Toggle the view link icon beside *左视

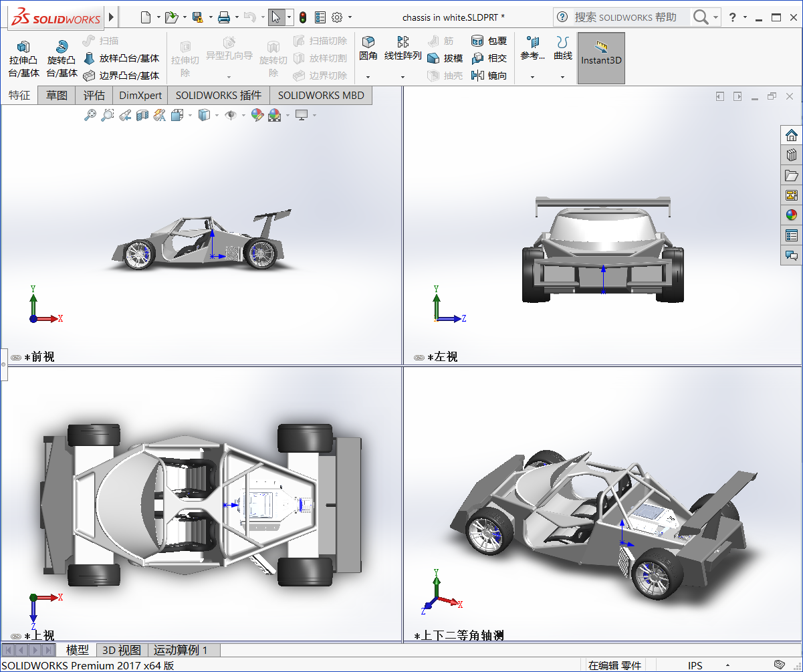point(419,358)
